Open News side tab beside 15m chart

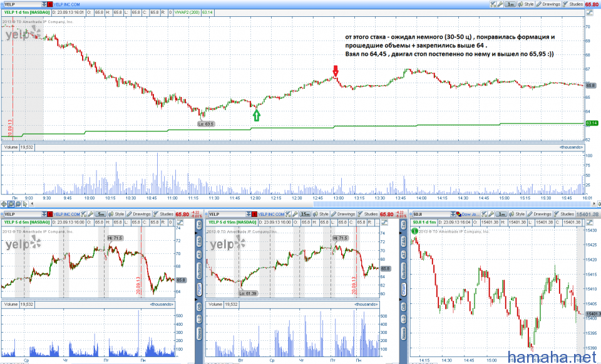(404, 333)
